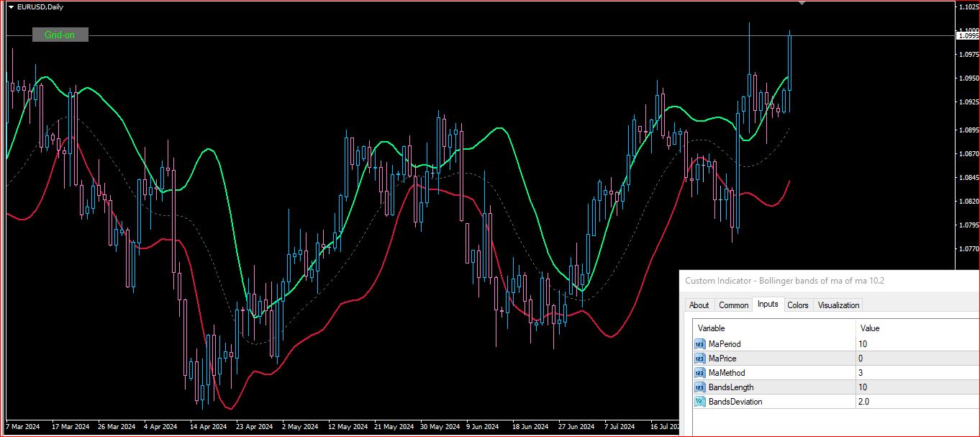Click the integer icon beside MaPrice

(x=700, y=359)
